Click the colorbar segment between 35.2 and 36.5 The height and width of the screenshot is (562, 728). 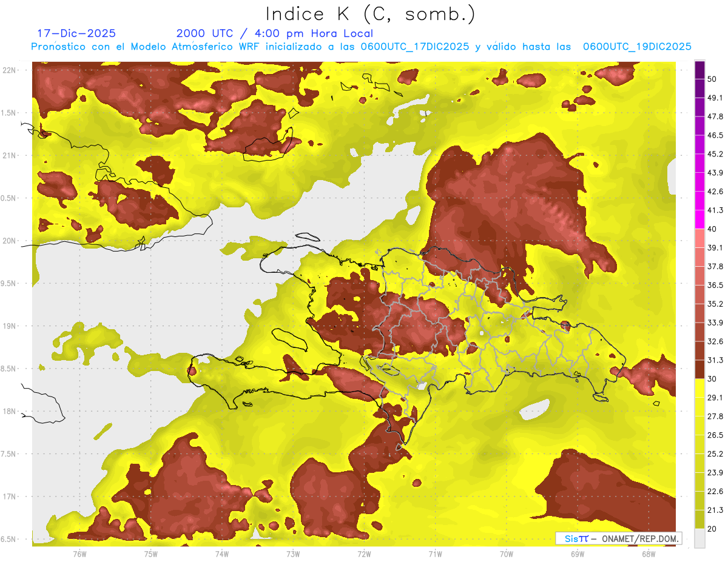click(x=699, y=295)
